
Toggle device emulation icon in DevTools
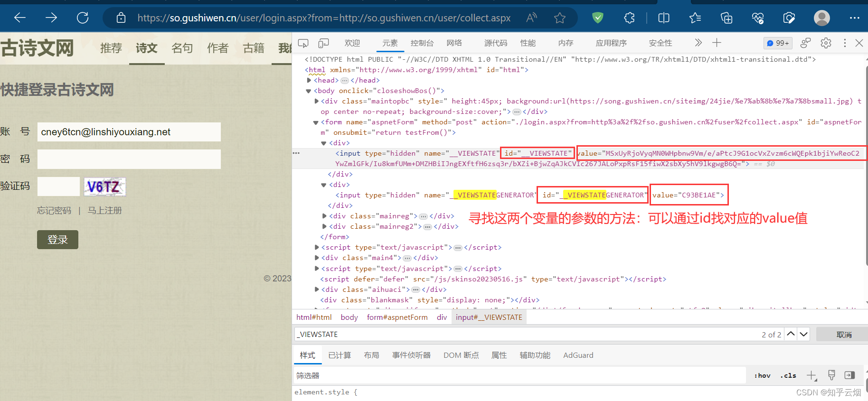click(323, 43)
